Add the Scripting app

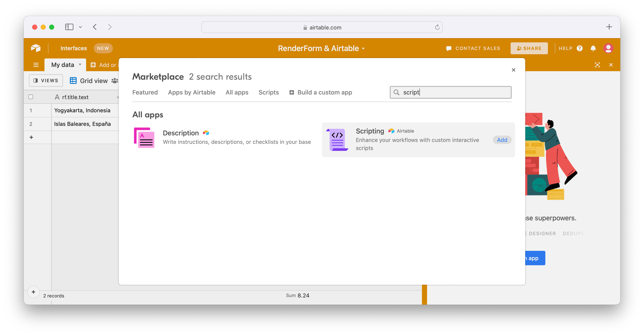click(502, 140)
